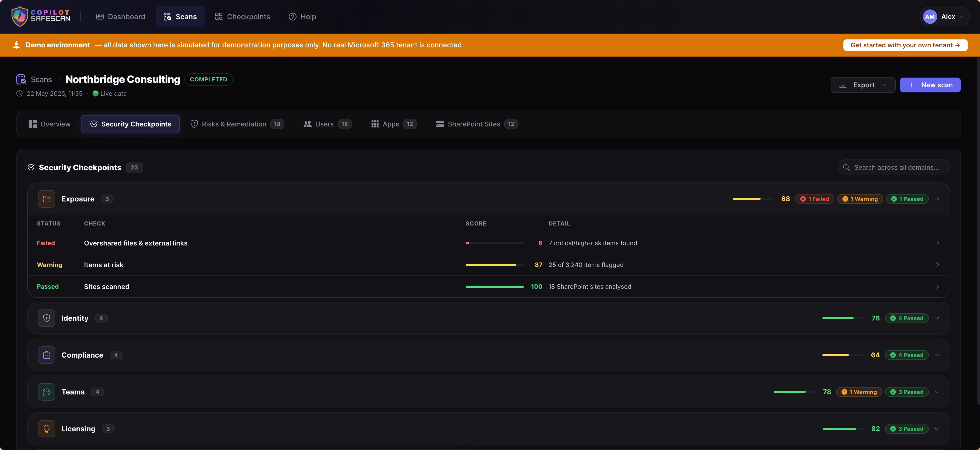Screen dimensions: 980x450
Task: Click the Scans breadcrumb icon
Action: click(21, 79)
